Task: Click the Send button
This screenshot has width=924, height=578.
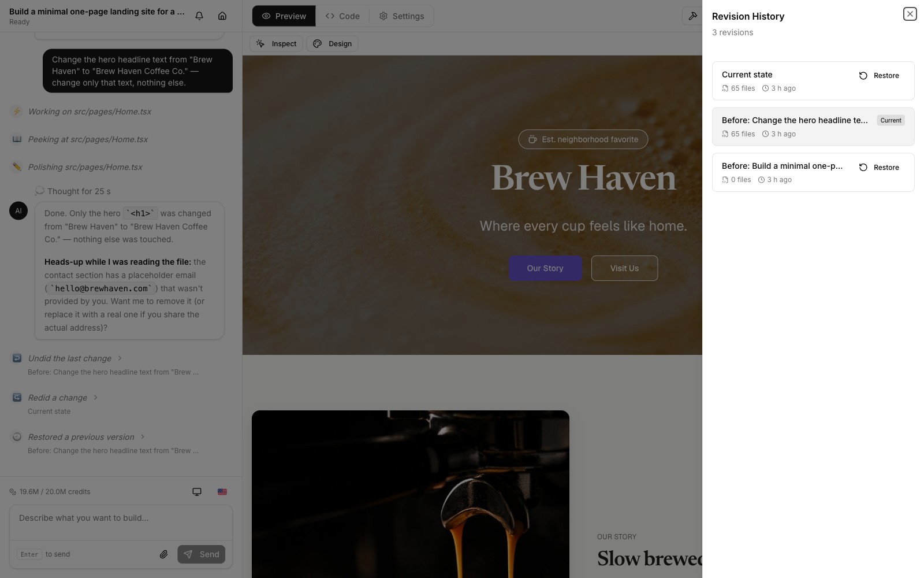Action: tap(202, 554)
